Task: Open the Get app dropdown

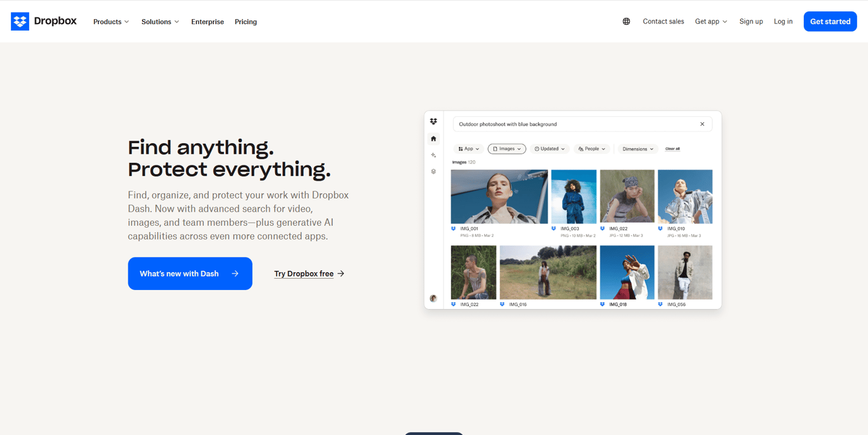Action: point(711,22)
